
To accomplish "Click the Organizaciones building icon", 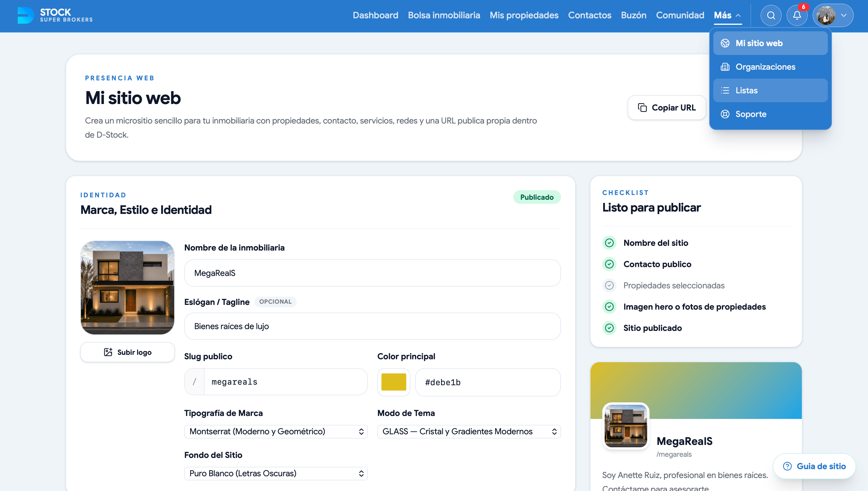I will 725,67.
